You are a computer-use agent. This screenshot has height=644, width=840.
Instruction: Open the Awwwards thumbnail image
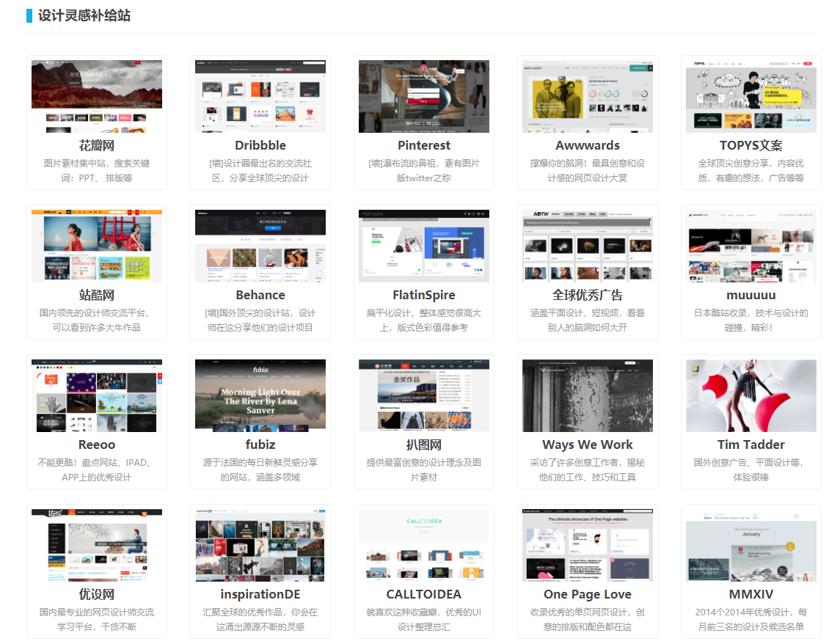click(x=588, y=96)
